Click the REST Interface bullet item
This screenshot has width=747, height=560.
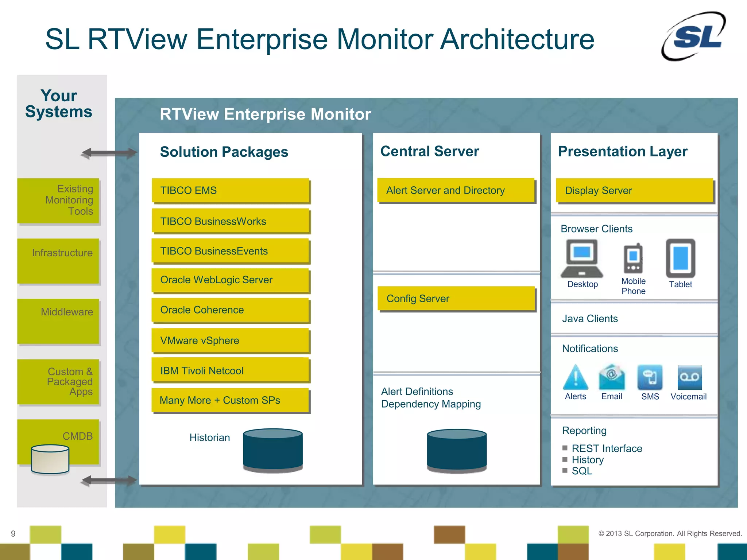pyautogui.click(x=607, y=448)
